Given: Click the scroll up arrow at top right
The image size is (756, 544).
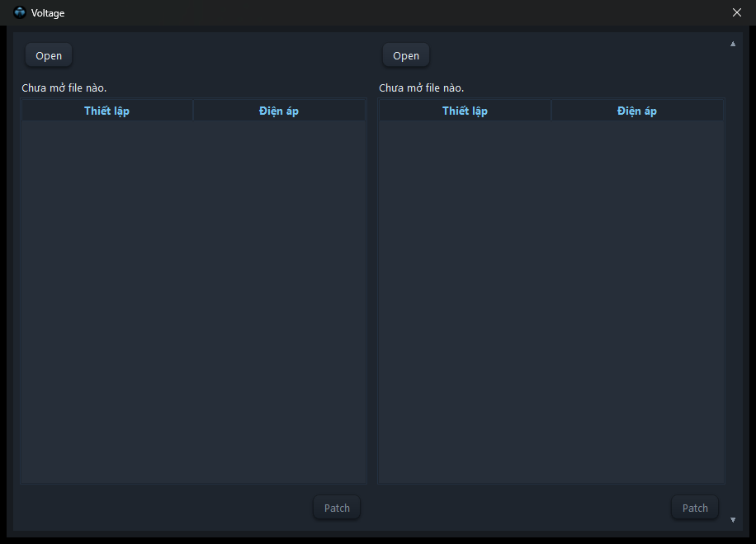Looking at the screenshot, I should click(733, 44).
